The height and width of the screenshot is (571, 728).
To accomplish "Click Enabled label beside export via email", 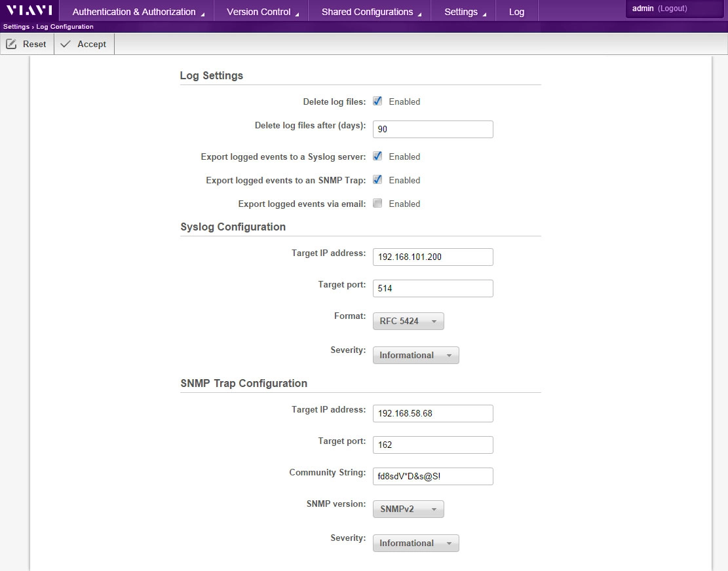I will (404, 204).
